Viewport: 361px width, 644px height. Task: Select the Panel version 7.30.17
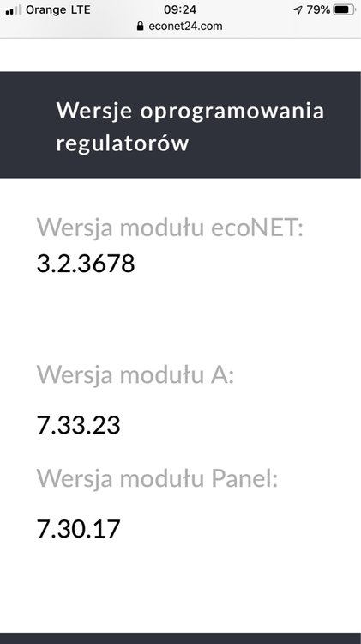79,529
